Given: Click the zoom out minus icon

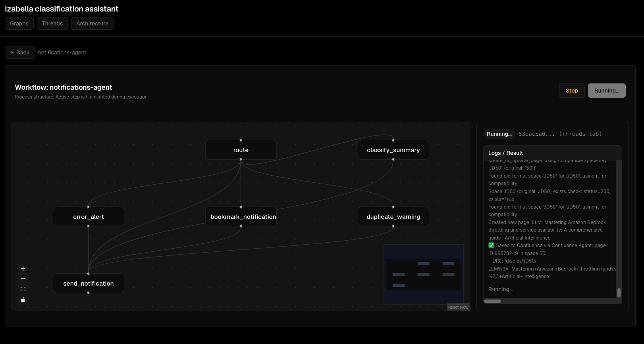Looking at the screenshot, I should click(x=23, y=279).
